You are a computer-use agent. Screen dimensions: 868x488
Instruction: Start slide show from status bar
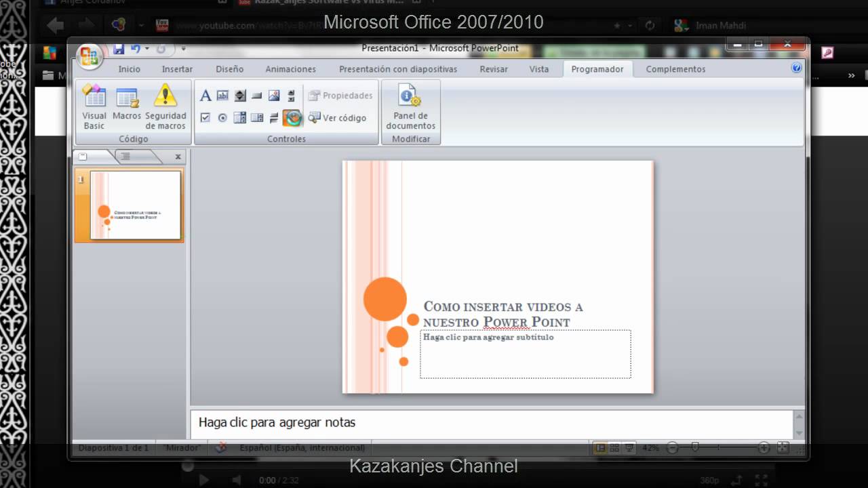tap(629, 447)
